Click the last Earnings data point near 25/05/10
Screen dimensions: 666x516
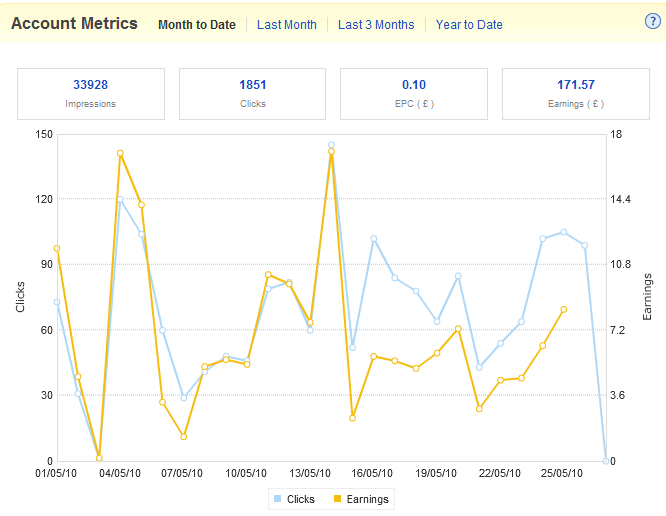tap(564, 309)
